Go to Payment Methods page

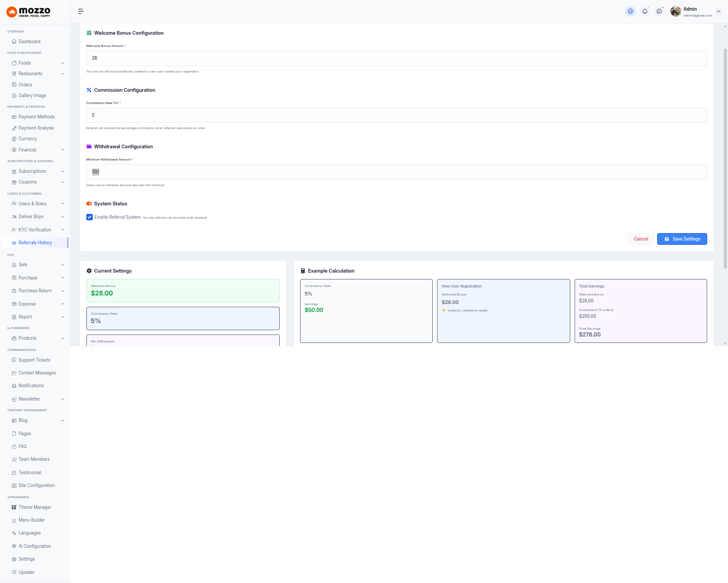(x=36, y=117)
